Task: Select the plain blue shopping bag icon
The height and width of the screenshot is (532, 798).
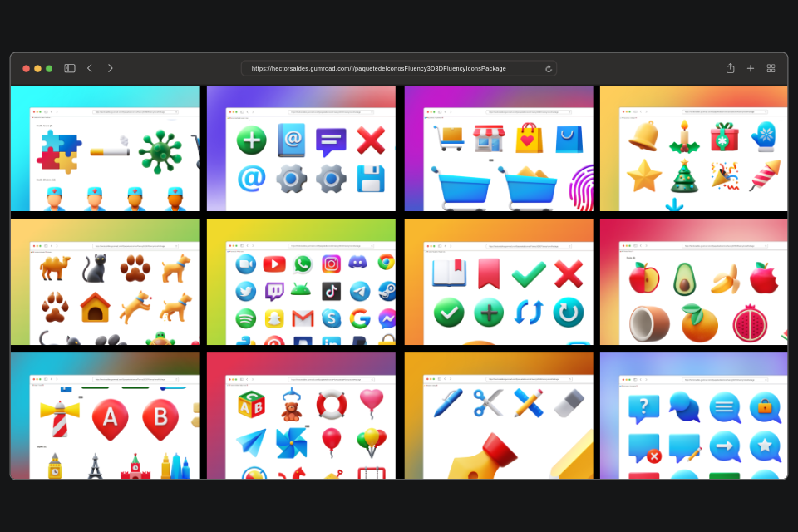Action: click(x=569, y=139)
